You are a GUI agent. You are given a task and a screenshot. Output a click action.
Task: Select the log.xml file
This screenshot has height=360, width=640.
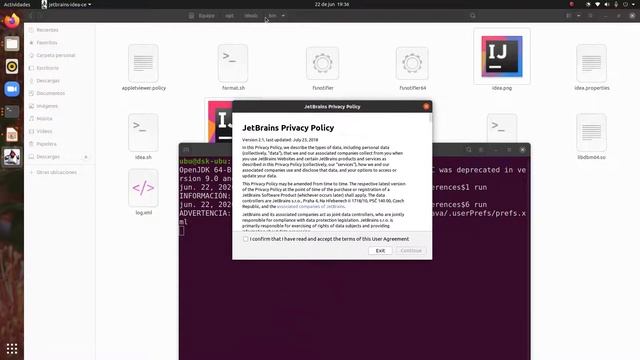click(143, 192)
